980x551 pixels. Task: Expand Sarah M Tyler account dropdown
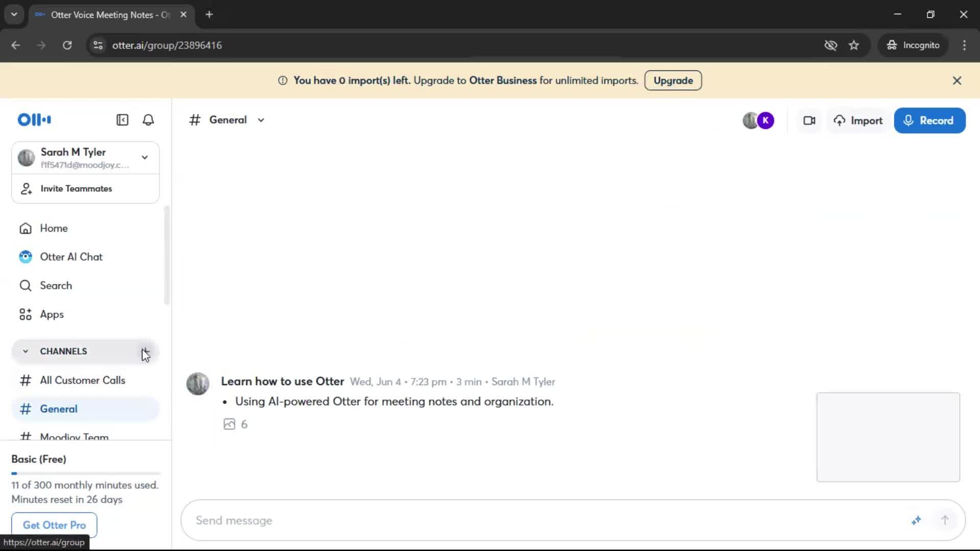click(x=145, y=157)
